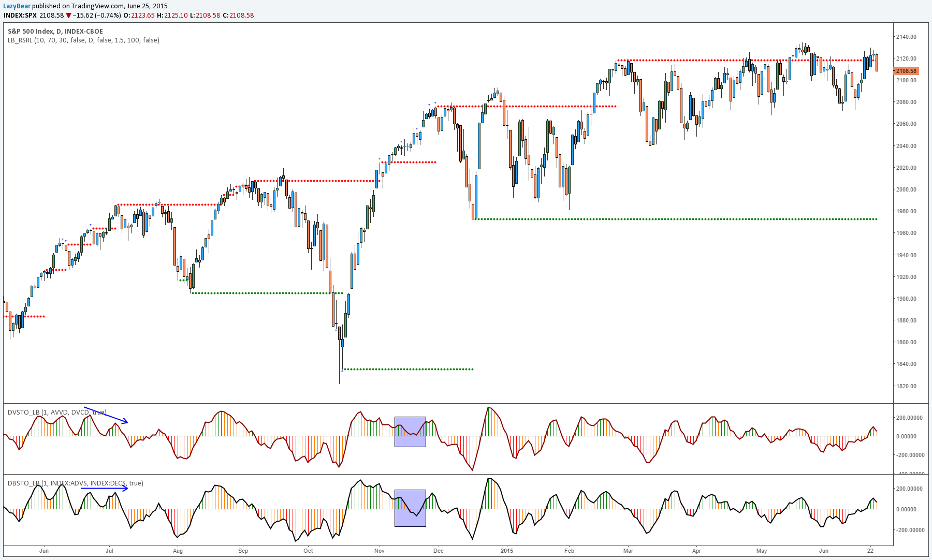Click the Jul label on time axis
932x560 pixels.
(x=109, y=551)
